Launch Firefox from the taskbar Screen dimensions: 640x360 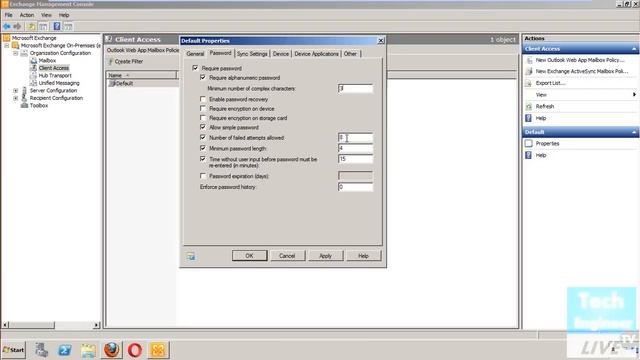pyautogui.click(x=111, y=350)
